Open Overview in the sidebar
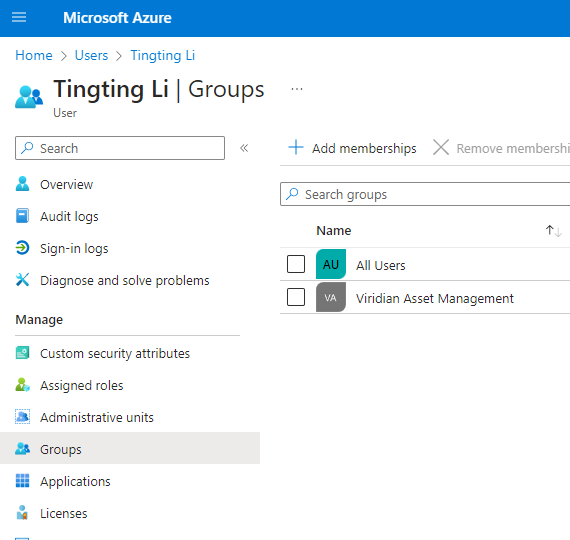This screenshot has width=570, height=540. (67, 184)
